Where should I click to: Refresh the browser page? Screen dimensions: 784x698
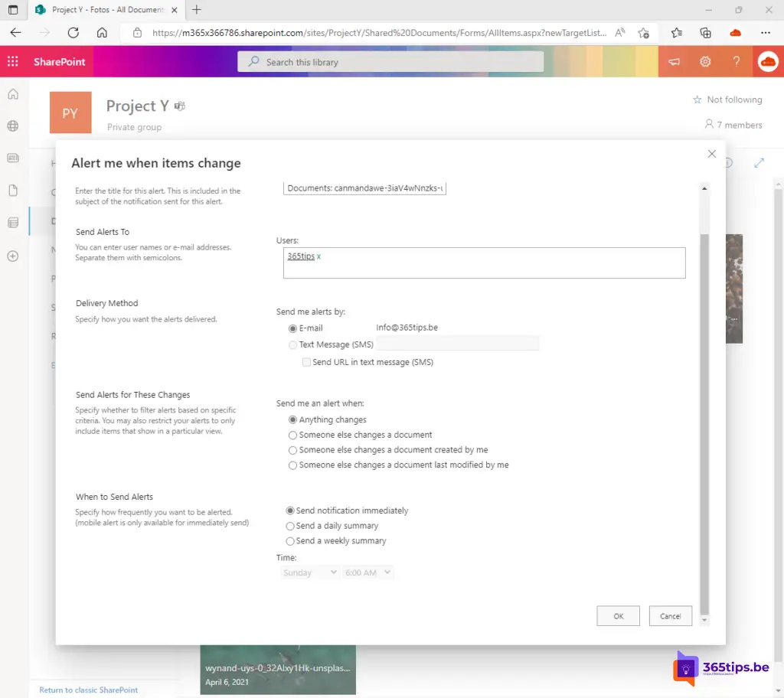click(73, 33)
